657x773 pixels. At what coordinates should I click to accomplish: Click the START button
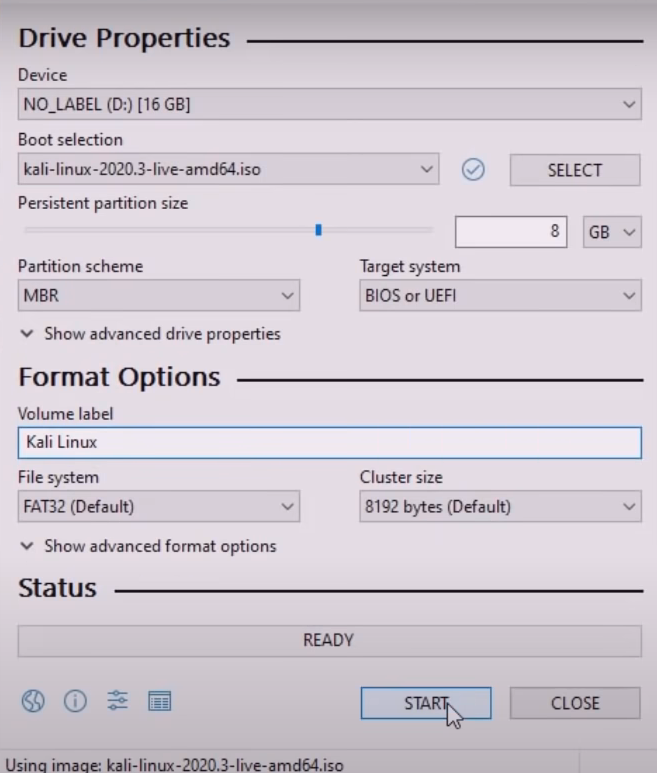(426, 703)
